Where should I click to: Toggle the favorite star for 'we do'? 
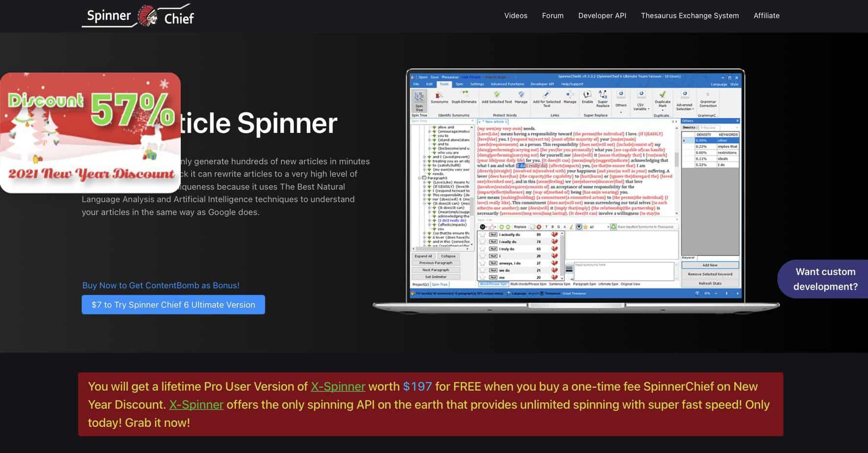(x=482, y=270)
